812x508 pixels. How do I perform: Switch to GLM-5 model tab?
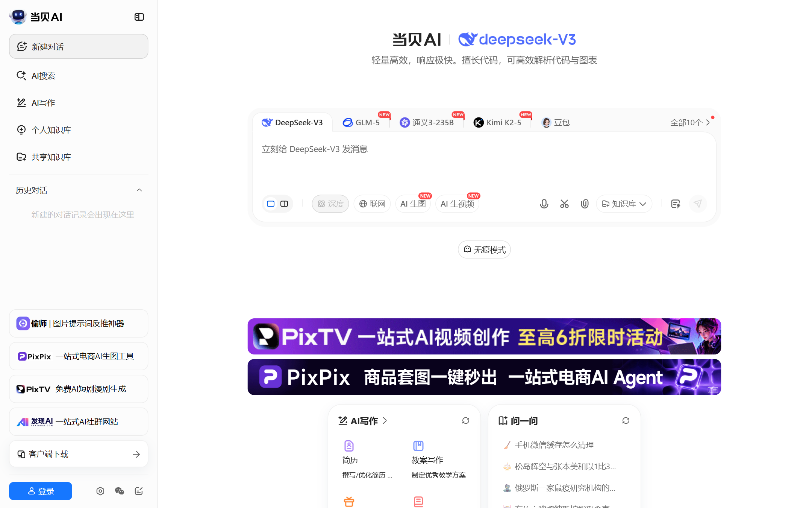pyautogui.click(x=361, y=122)
